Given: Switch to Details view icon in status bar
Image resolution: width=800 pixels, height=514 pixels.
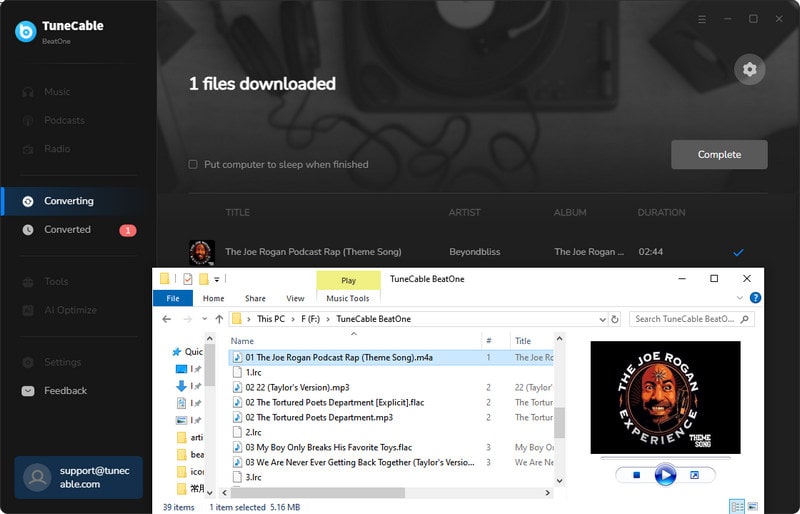Looking at the screenshot, I should (737, 506).
